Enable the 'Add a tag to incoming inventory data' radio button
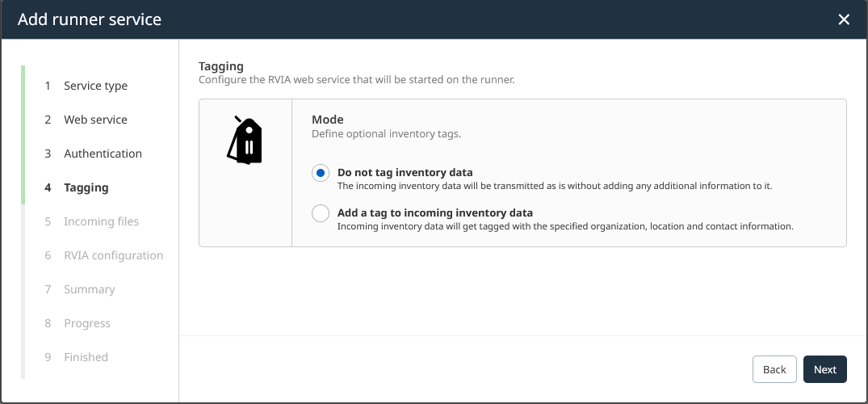 [321, 213]
